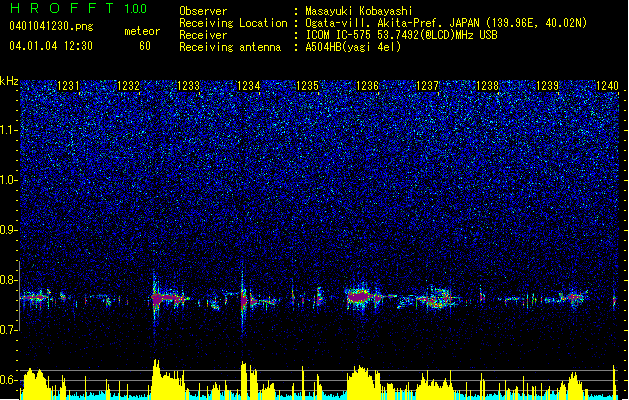The width and height of the screenshot is (629, 400).
Task: Click the 1235 time marker
Action: click(307, 85)
